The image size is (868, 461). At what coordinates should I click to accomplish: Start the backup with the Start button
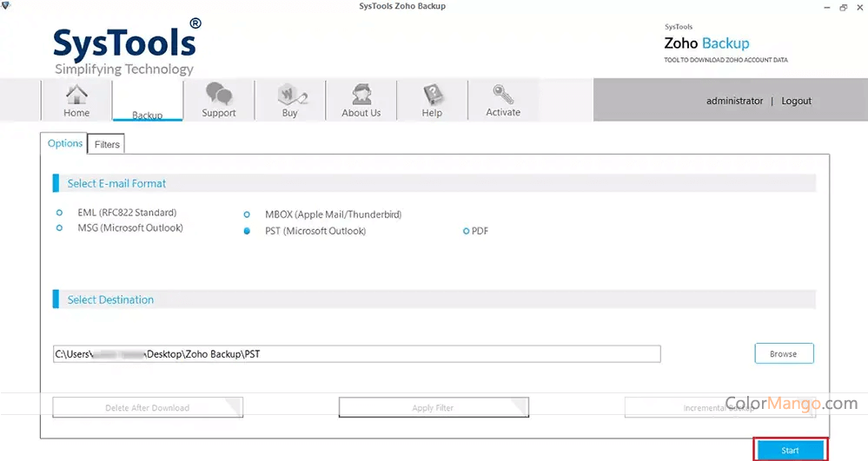click(790, 450)
